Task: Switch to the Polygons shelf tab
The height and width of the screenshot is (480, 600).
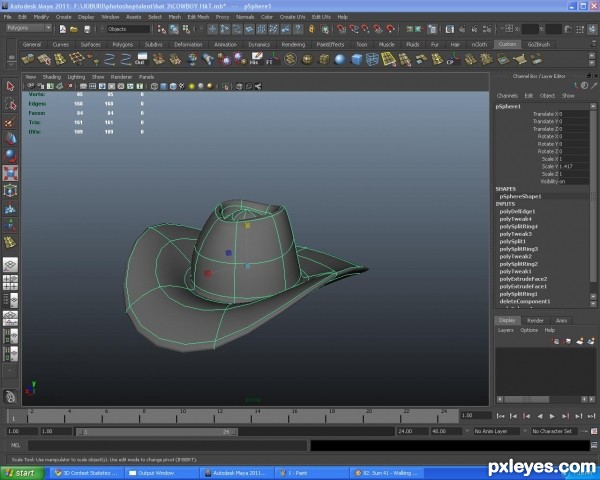Action: [122, 44]
